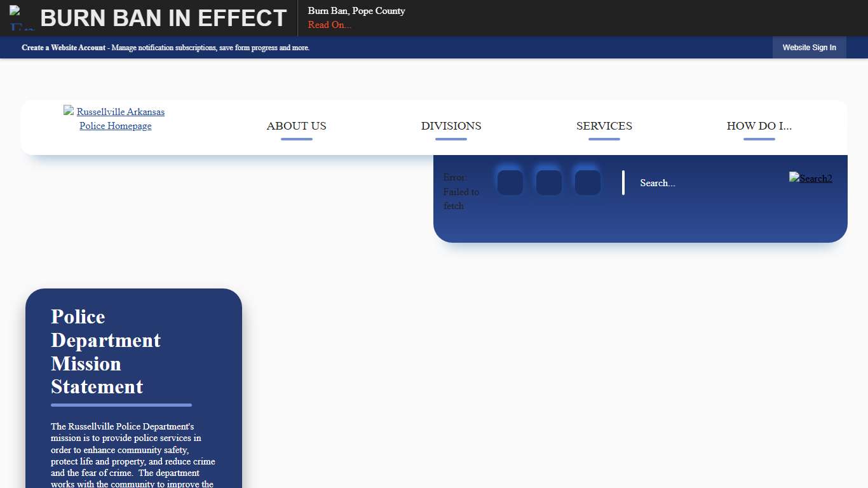Click the Search2 magnifier icon
The height and width of the screenshot is (488, 868).
[x=811, y=178]
